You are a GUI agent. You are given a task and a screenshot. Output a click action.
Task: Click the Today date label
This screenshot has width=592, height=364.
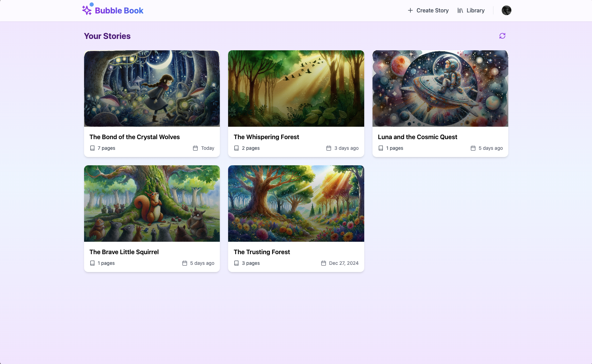(208, 148)
